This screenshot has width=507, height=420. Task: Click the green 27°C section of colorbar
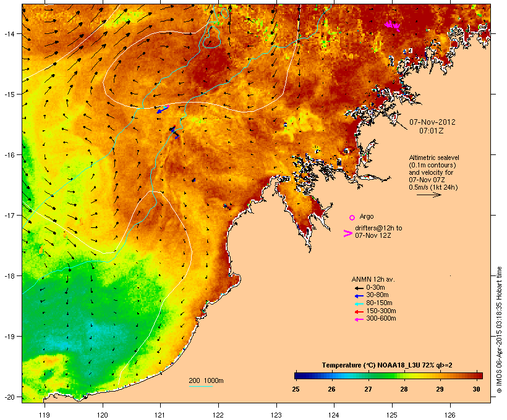tap(369, 376)
